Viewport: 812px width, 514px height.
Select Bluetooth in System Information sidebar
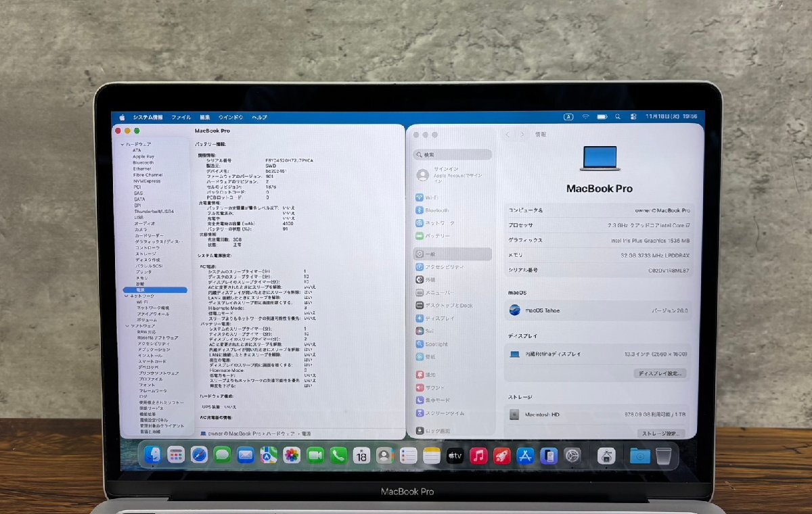point(143,162)
